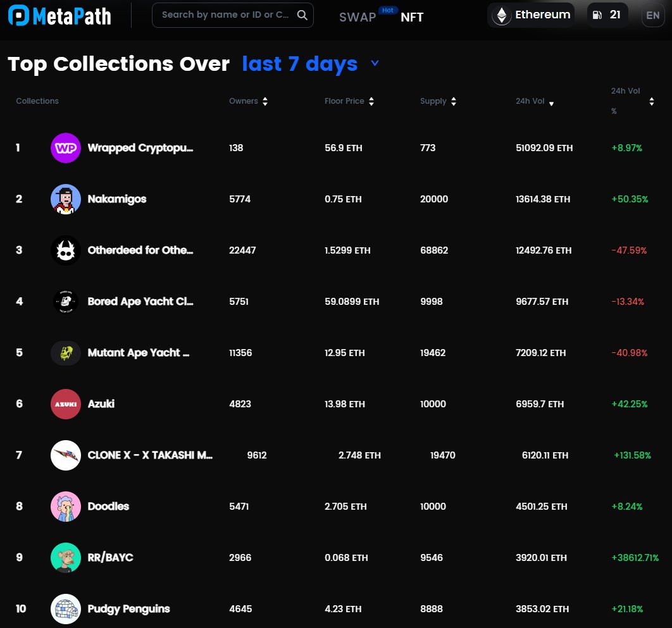
Task: Click the Collections column header
Action: tap(37, 101)
